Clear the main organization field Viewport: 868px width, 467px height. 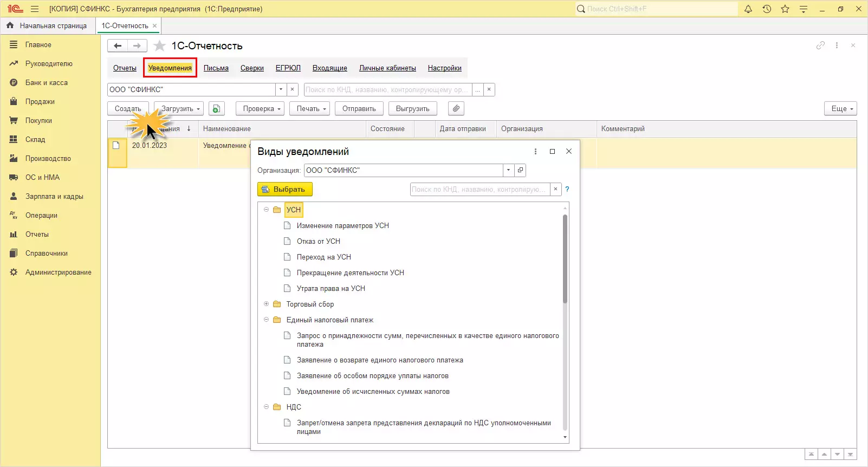pyautogui.click(x=293, y=89)
